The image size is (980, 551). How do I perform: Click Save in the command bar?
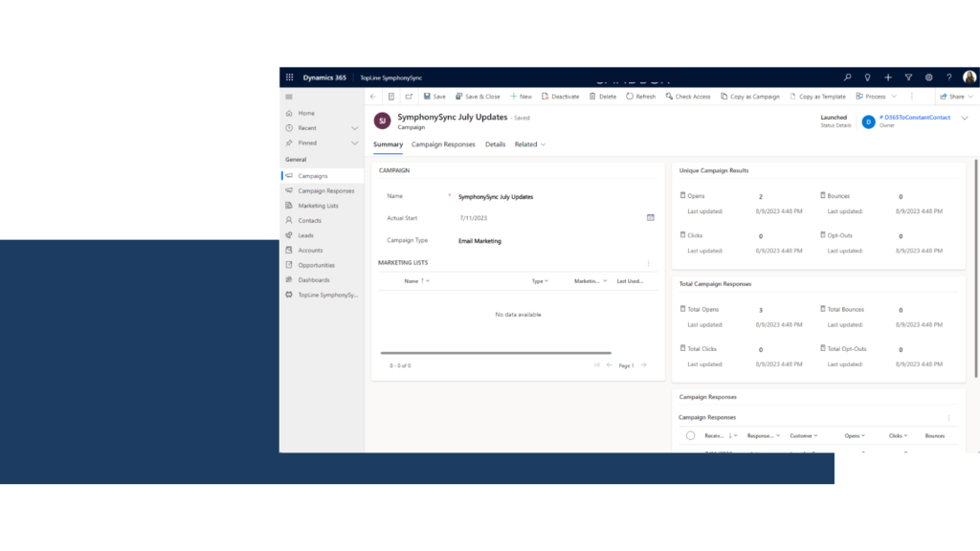[435, 97]
